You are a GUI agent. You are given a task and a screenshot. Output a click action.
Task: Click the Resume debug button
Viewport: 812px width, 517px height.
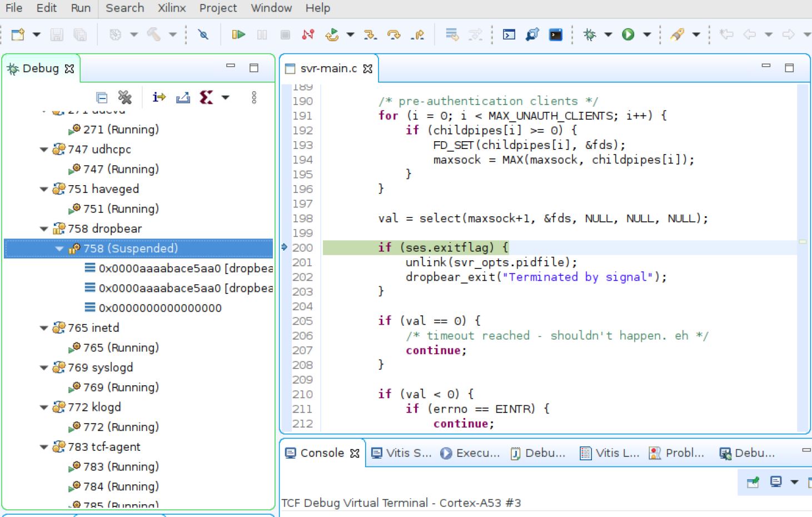[x=238, y=34]
